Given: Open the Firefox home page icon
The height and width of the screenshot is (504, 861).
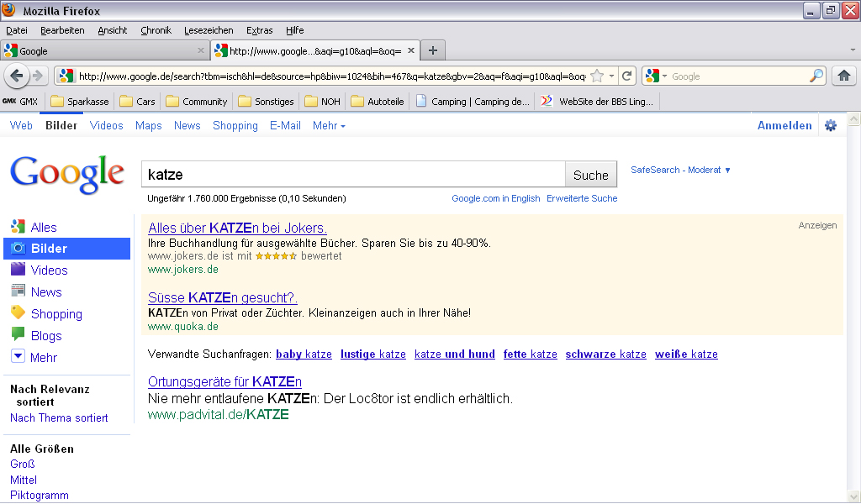Looking at the screenshot, I should pyautogui.click(x=843, y=76).
